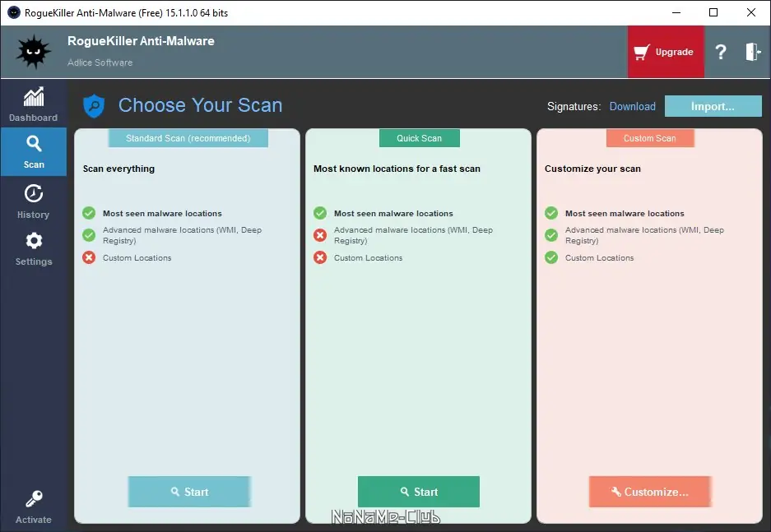Click green check for Most seen malware in Quick Scan

pos(320,213)
